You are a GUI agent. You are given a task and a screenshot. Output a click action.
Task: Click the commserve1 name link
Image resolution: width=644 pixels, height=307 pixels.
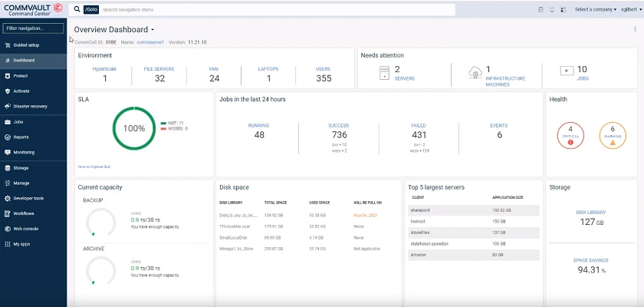pyautogui.click(x=150, y=42)
